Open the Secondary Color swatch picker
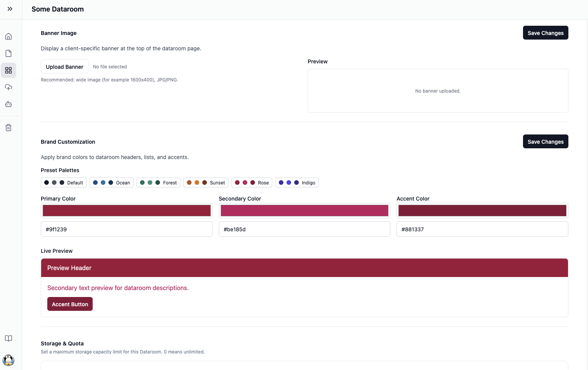Viewport: 588px width, 370px height. (x=305, y=211)
